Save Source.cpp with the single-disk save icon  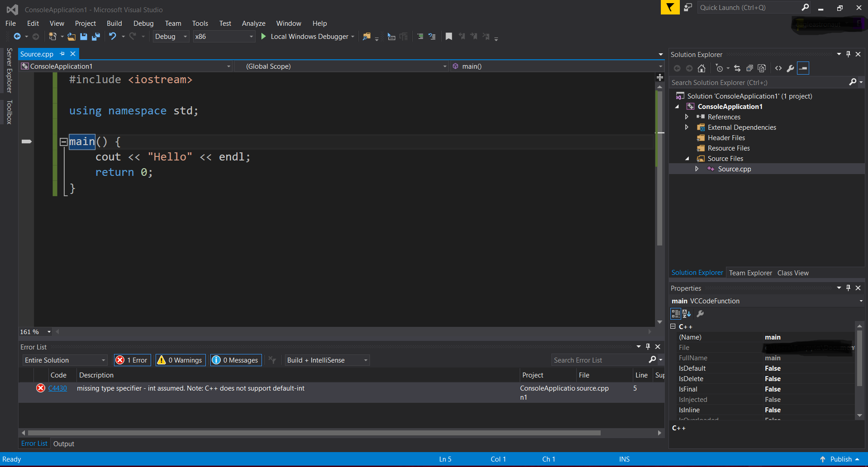tap(84, 37)
